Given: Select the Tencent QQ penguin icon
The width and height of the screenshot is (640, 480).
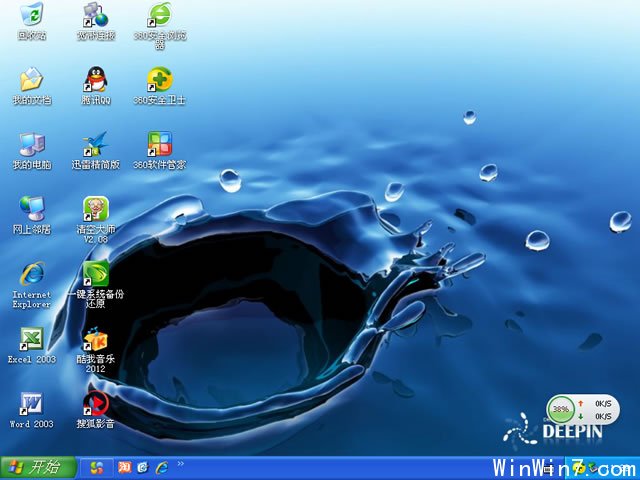Looking at the screenshot, I should pyautogui.click(x=95, y=80).
